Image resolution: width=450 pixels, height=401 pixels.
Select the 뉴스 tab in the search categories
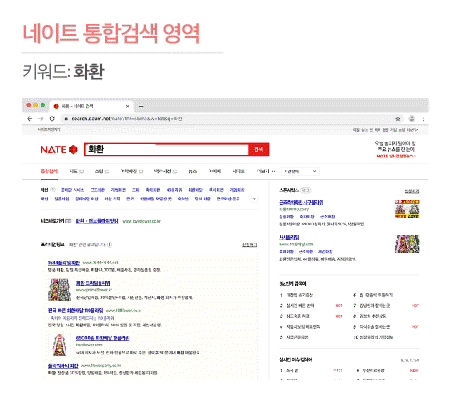pyautogui.click(x=193, y=171)
